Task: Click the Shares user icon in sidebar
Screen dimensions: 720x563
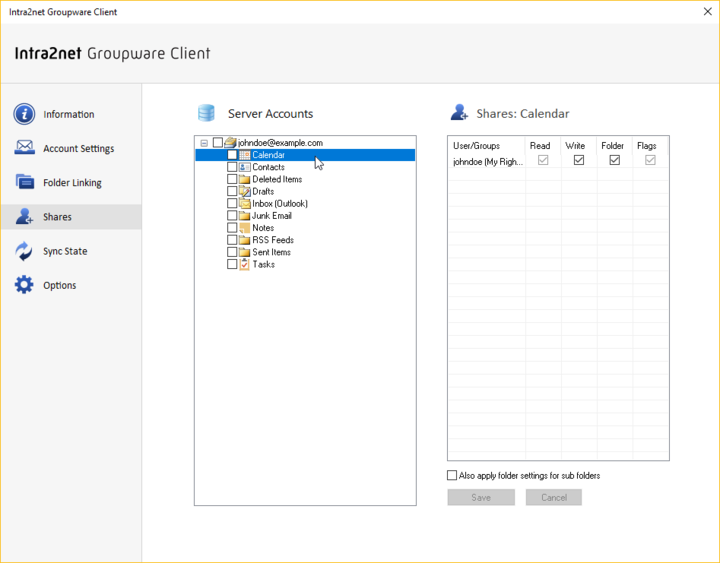Action: point(24,216)
